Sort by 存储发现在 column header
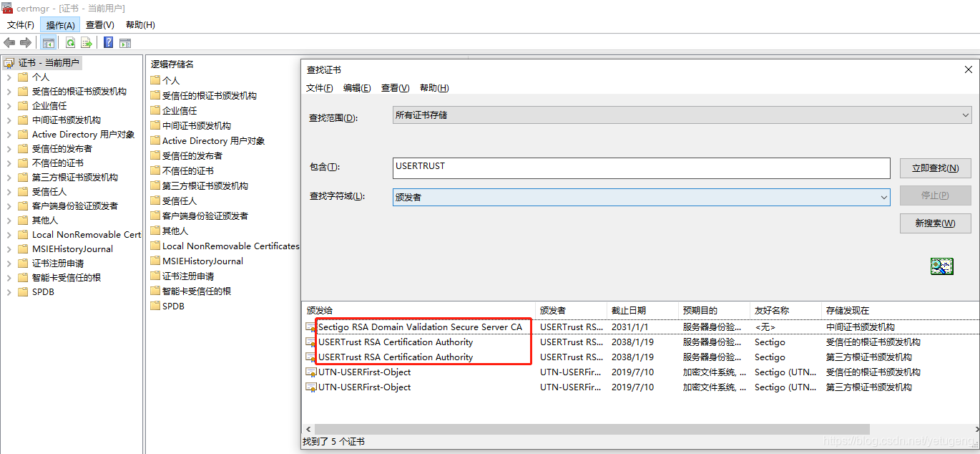Image resolution: width=980 pixels, height=454 pixels. click(899, 310)
